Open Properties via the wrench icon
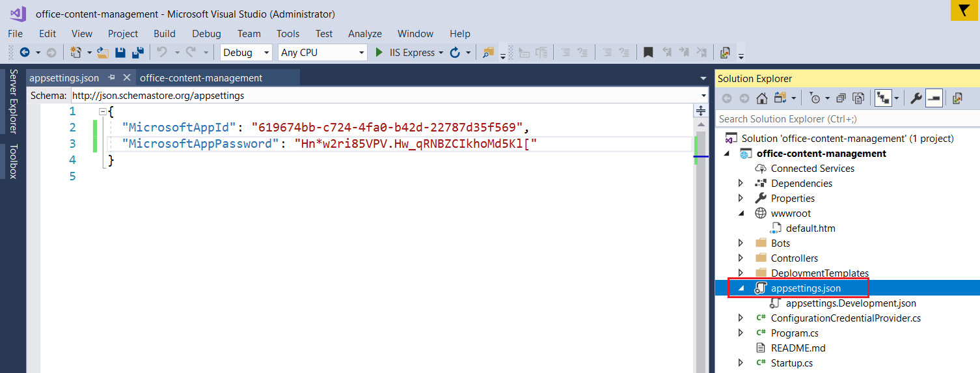Screen dimensions: 980x373 [916, 98]
